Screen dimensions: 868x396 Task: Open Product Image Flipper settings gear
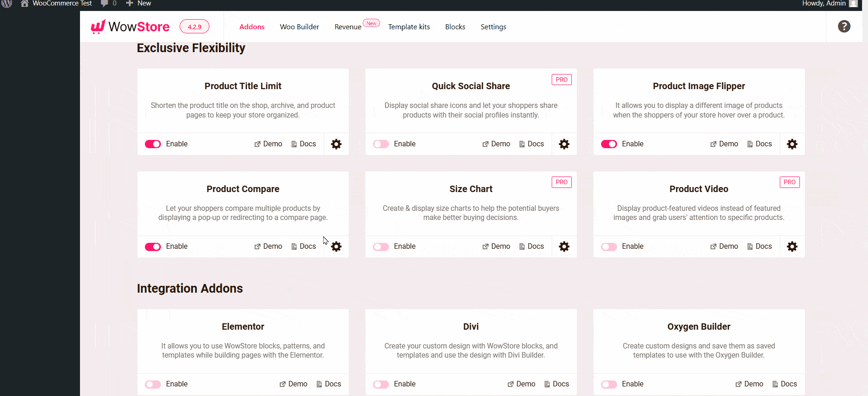[x=792, y=144]
